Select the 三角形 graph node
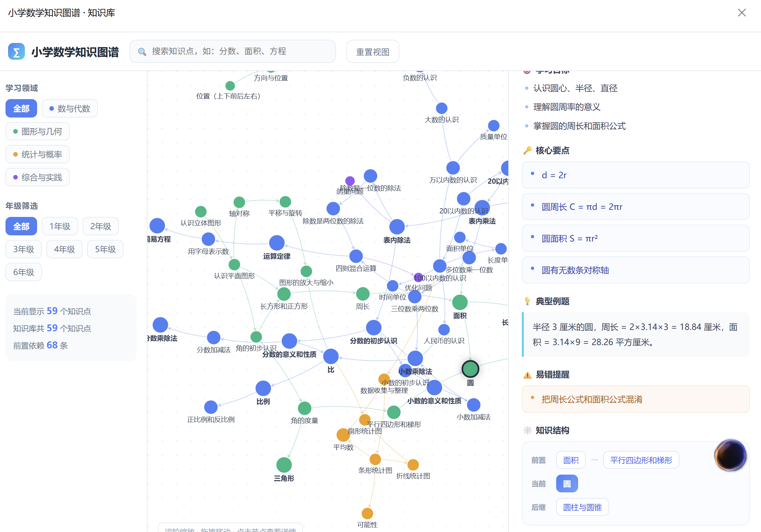Viewport: 761px width, 532px height. (x=284, y=465)
